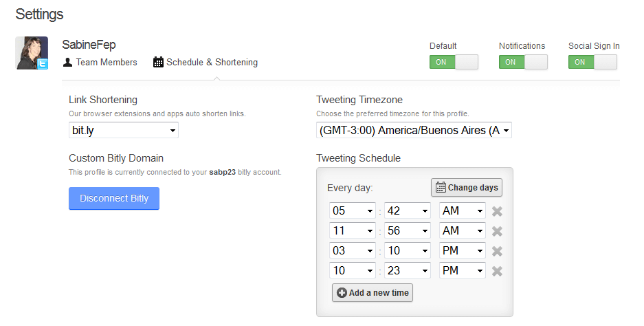This screenshot has height=326, width=644.
Task: Click the Disconnect Bitly button
Action: (x=114, y=198)
